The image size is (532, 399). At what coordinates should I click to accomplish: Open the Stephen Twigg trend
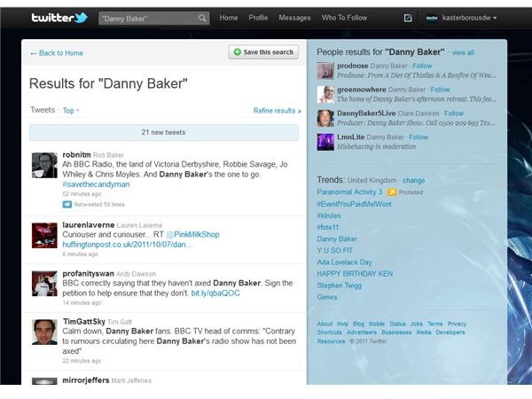point(340,286)
